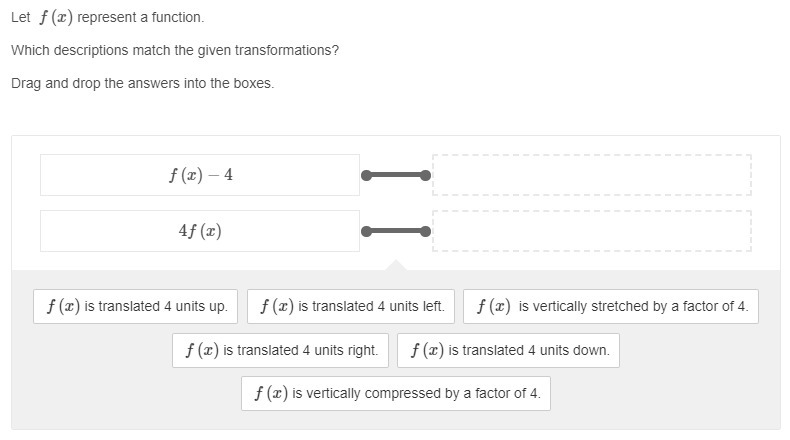Click the 'Drag and drop the answers' instruction text
Image resolution: width=790 pixels, height=440 pixels.
143,83
